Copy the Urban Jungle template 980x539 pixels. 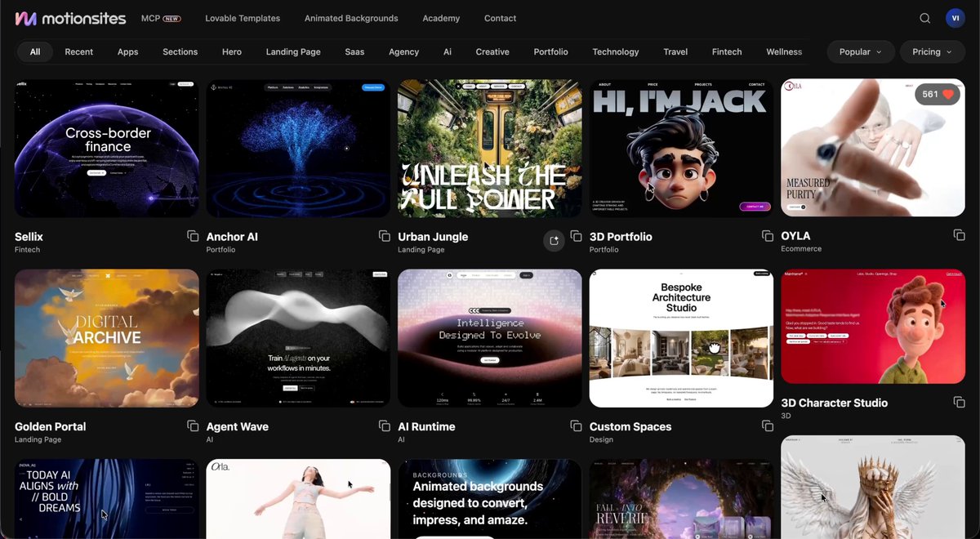[576, 236]
